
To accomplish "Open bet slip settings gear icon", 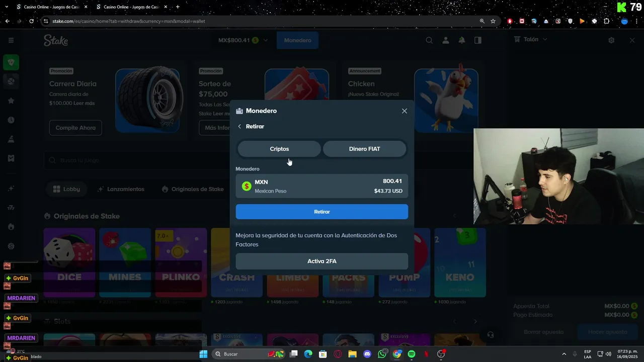I will tap(611, 40).
